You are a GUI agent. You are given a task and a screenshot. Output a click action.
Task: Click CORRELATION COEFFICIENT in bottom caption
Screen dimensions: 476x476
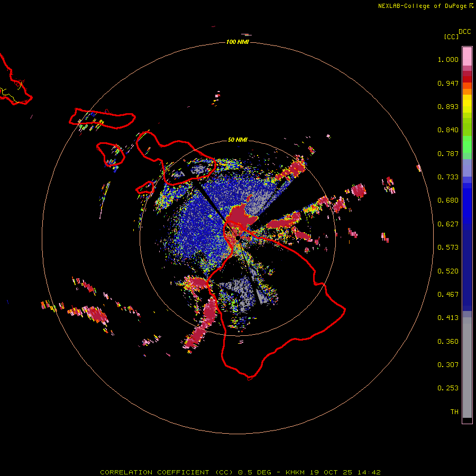[x=154, y=472]
